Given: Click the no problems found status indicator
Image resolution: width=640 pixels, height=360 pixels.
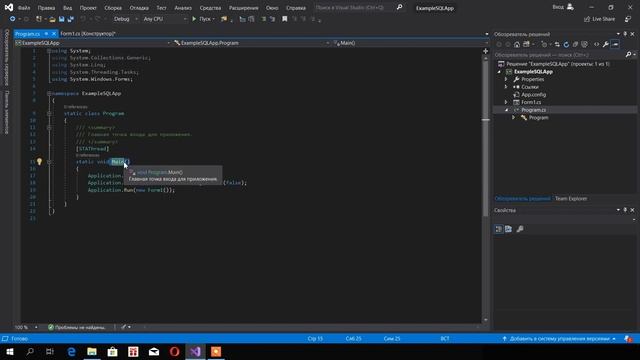Looking at the screenshot, I should coord(77,327).
